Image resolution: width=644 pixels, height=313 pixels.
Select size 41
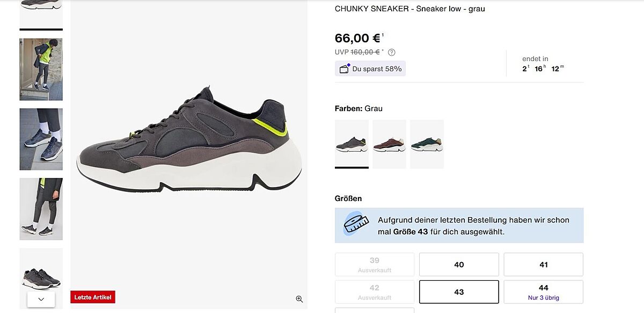pos(543,264)
